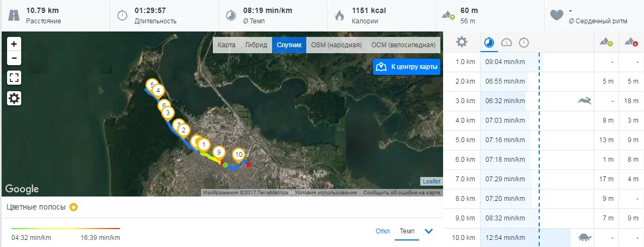Screen dimensions: 644x247
Task: Select the 3.0 km split row
Action: (544, 101)
